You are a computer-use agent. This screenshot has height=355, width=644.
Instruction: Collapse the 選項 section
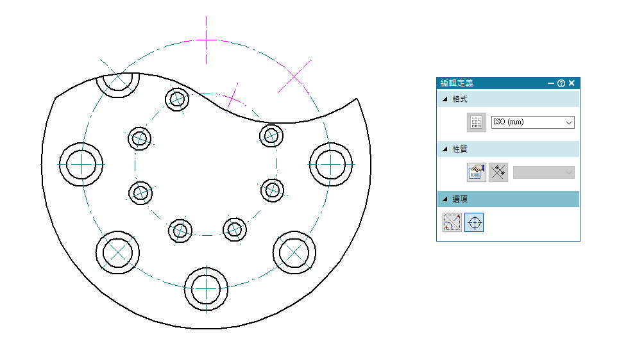point(445,199)
